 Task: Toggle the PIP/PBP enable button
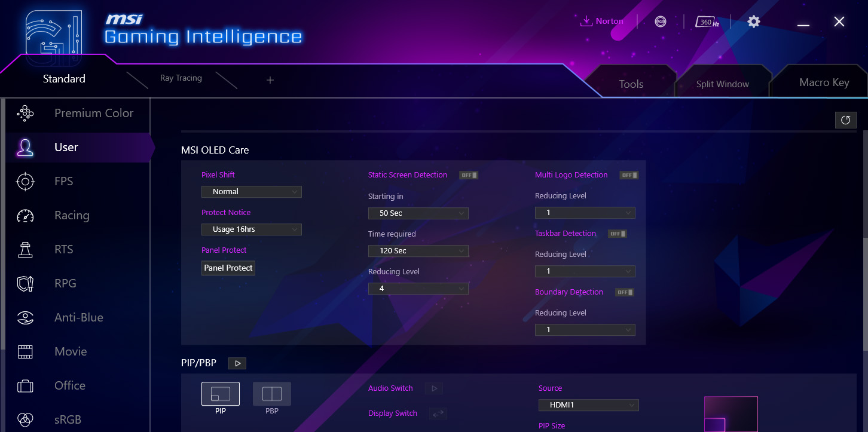point(237,363)
